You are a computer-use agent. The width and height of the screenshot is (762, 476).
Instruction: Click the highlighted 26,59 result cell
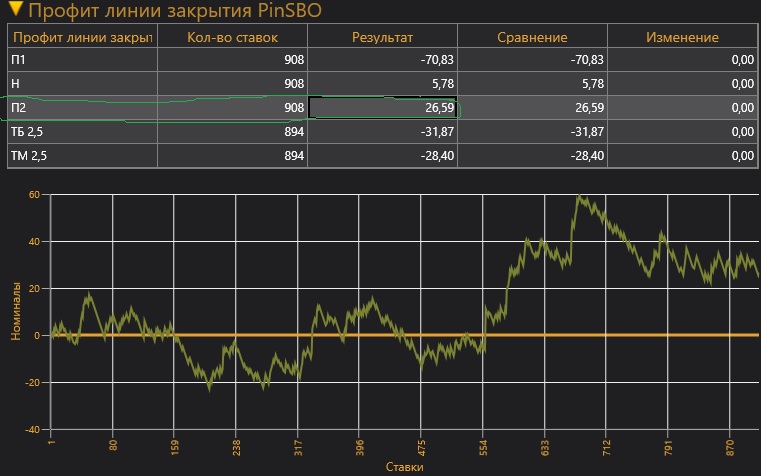point(383,107)
